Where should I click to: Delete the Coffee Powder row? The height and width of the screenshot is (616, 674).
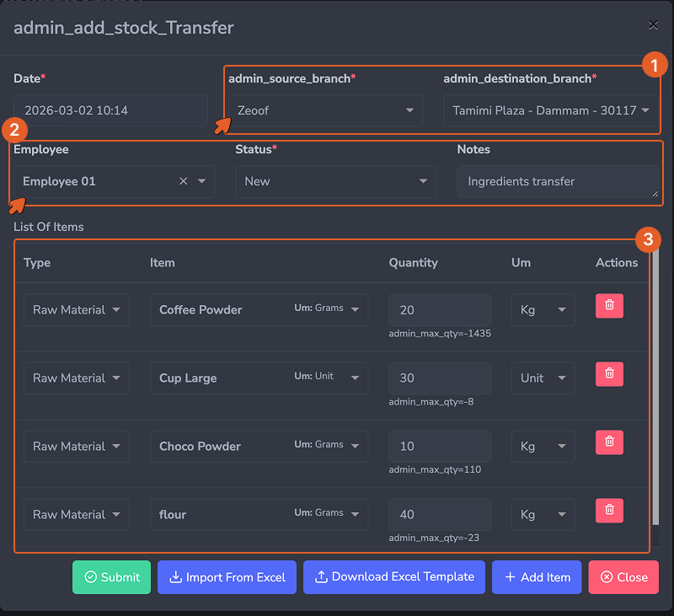[x=609, y=306]
